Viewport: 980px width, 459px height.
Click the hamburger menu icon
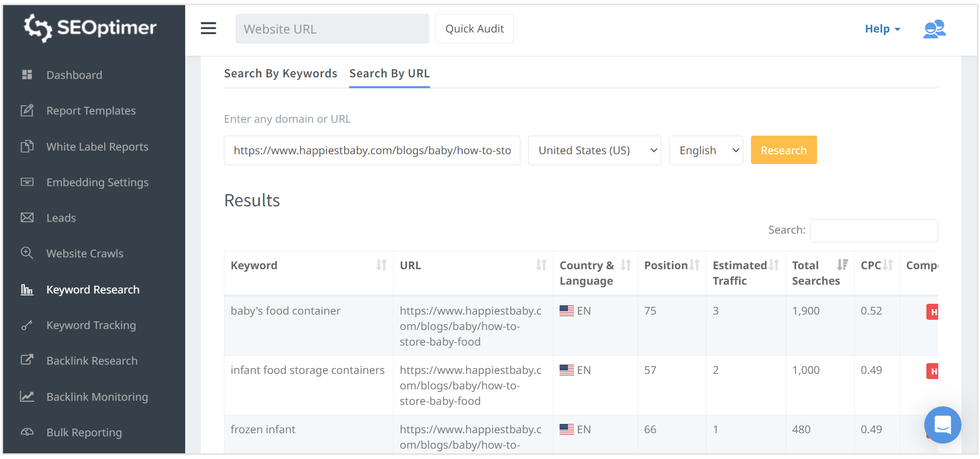click(x=208, y=28)
